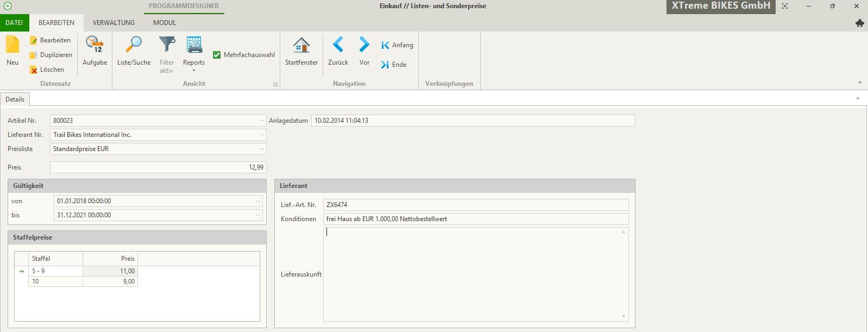Viewport: 868px width, 332px height.
Task: Switch to the VERWALTUNG ribbon tab
Action: coord(114,23)
